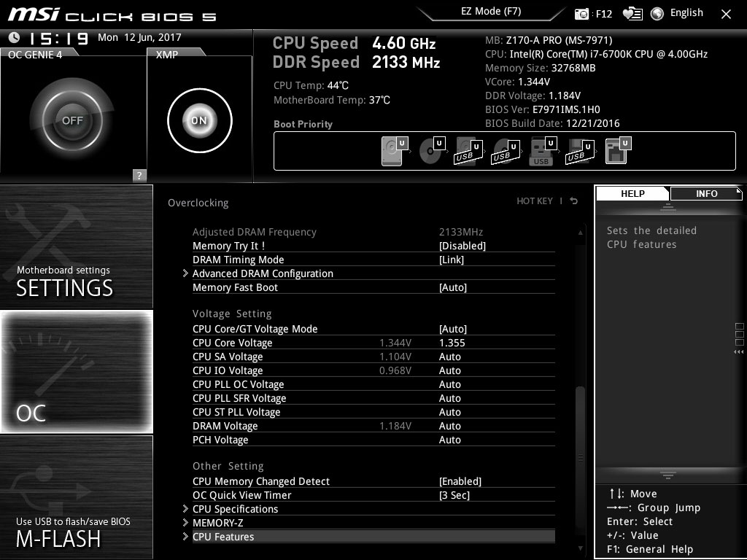Select the USB floppy boot priority icon
Viewport: 747px width, 560px height.
pyautogui.click(x=580, y=151)
